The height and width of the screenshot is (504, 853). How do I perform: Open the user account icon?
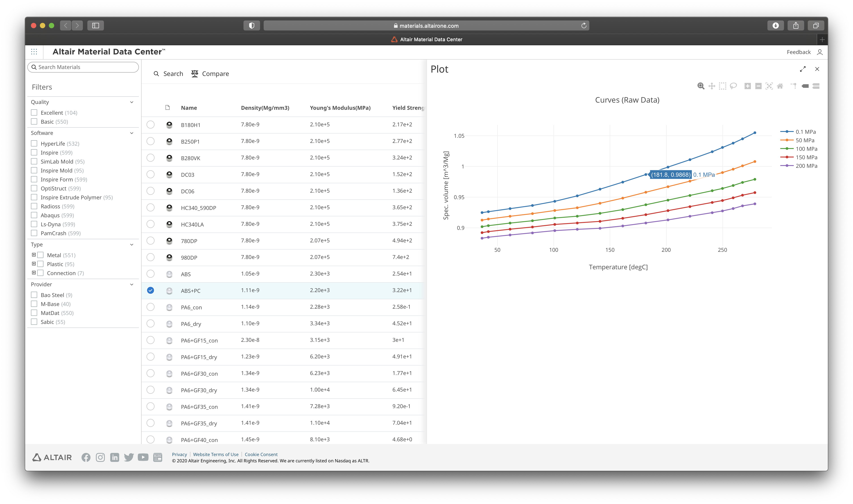[820, 52]
